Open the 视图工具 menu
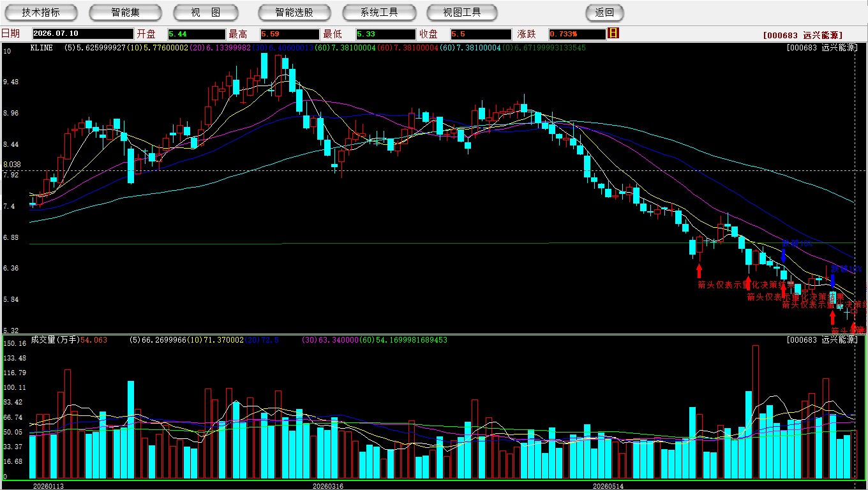This screenshot has width=868, height=490. (x=463, y=12)
